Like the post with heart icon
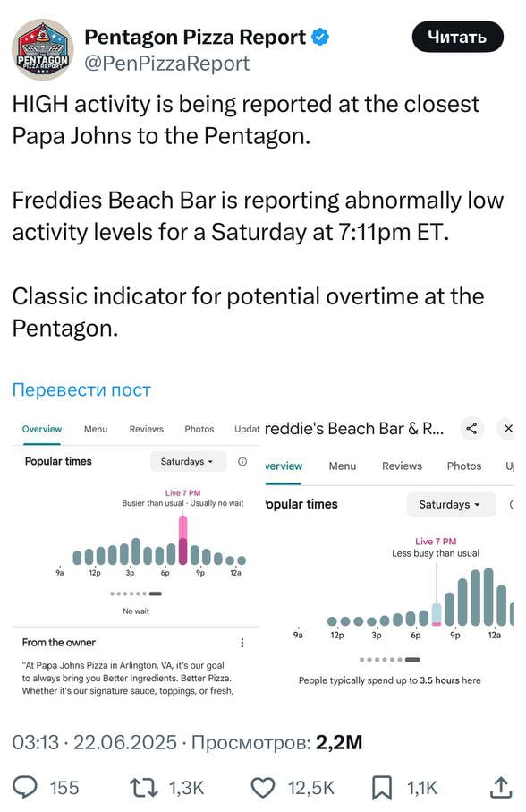 point(263,788)
